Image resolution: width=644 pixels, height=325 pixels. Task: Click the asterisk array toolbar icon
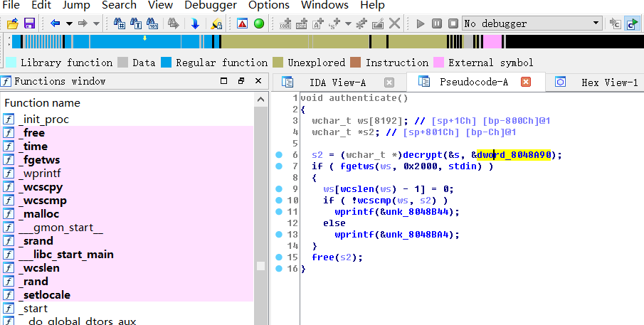click(x=361, y=23)
